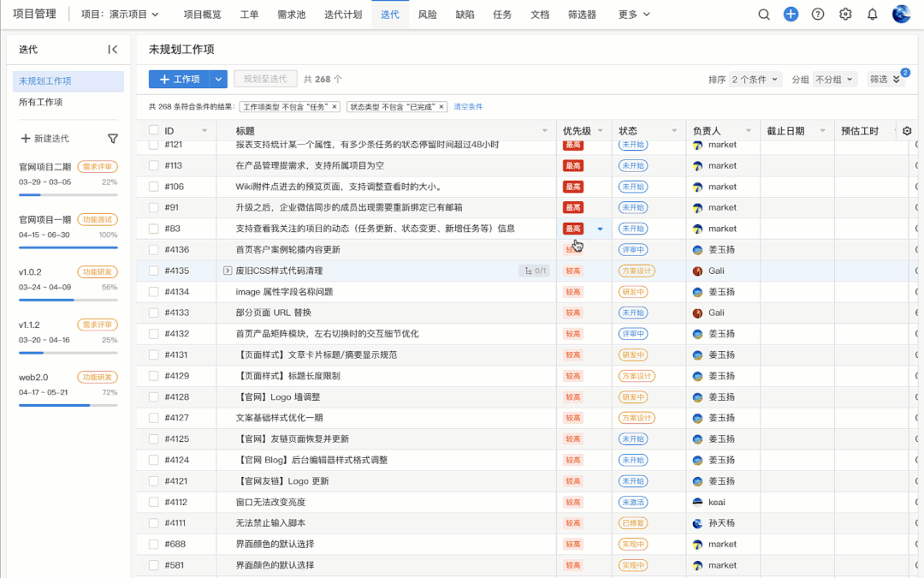
Task: Click subtask count icon on #4135
Action: [535, 271]
